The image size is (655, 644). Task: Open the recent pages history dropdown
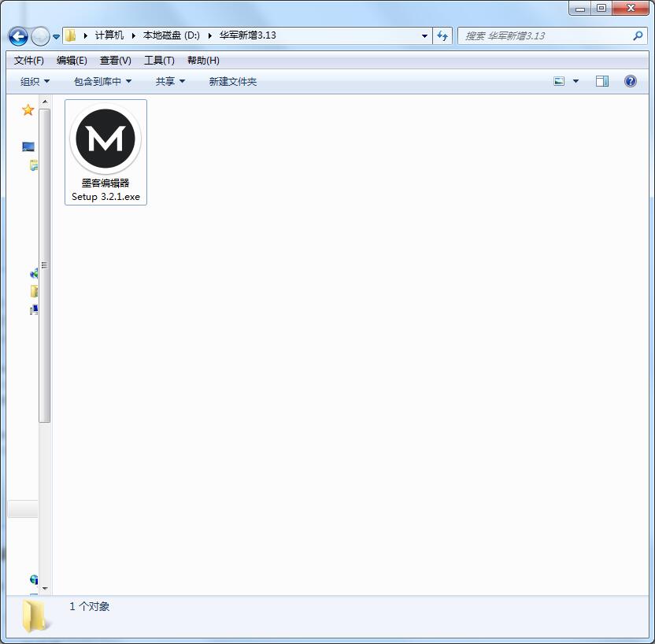pyautogui.click(x=56, y=37)
